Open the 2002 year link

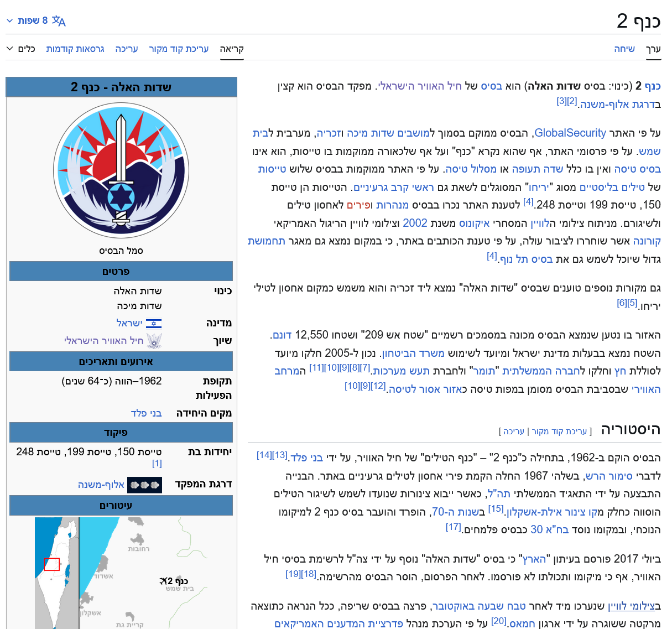click(415, 223)
